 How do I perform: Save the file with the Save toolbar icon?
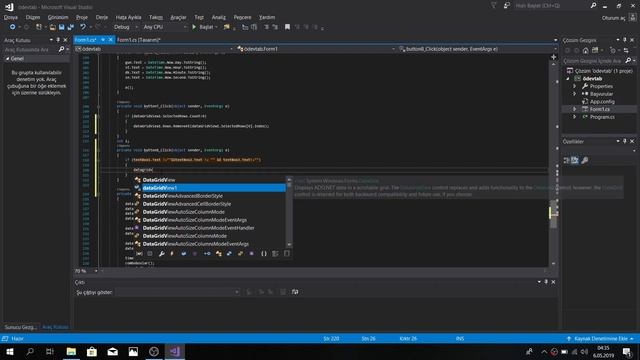pos(61,27)
